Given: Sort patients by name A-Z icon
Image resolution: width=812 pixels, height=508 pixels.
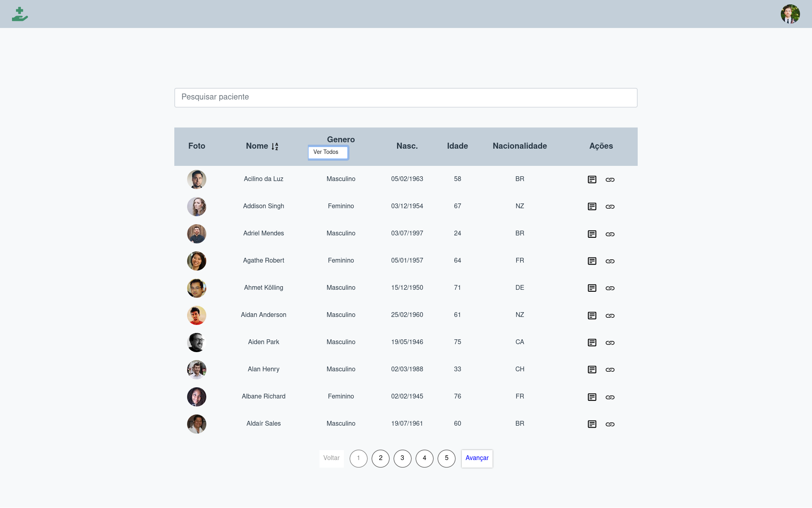Looking at the screenshot, I should 275,147.
